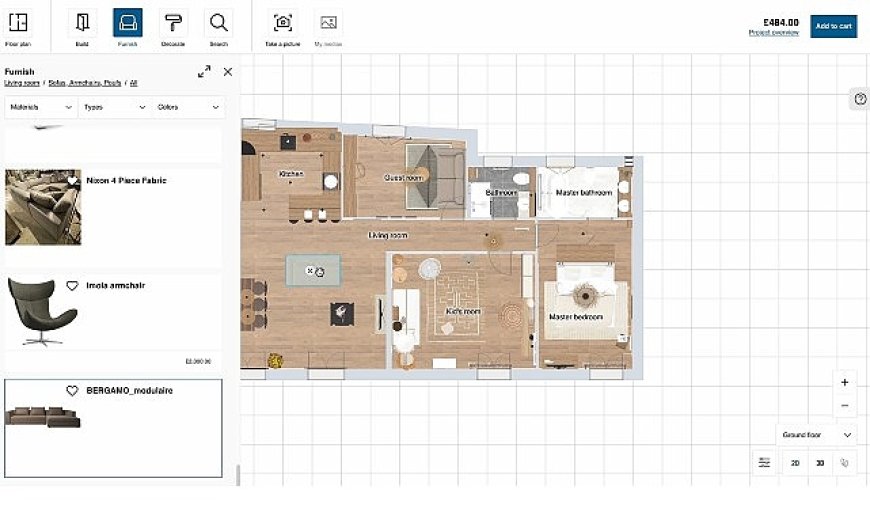Favorite the Imola armchair with heart
The height and width of the screenshot is (516, 870).
pos(72,286)
